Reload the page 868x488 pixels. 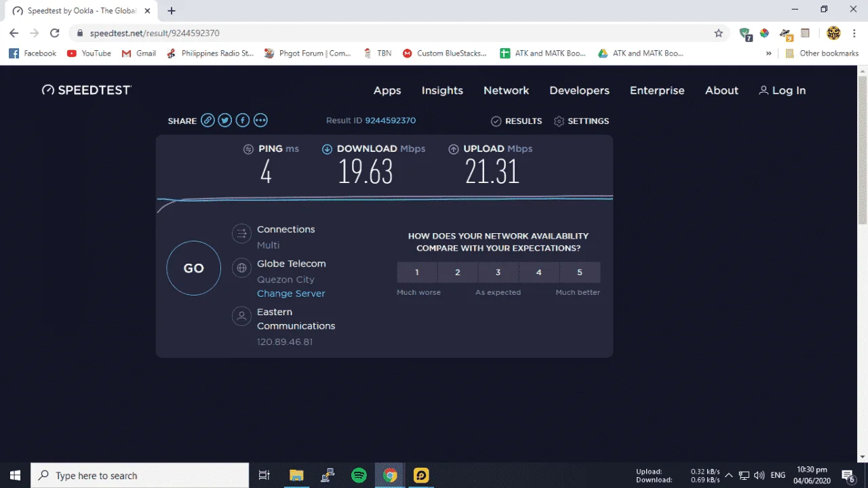pyautogui.click(x=55, y=33)
